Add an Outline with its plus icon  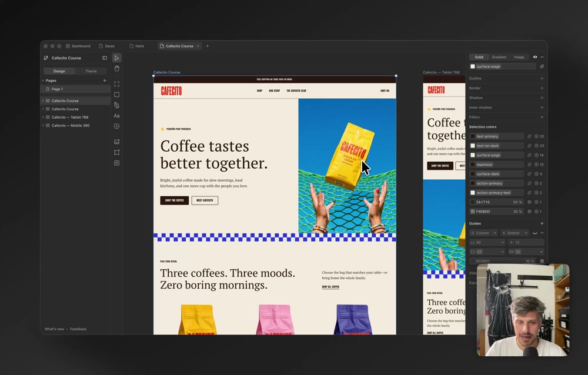pos(542,78)
